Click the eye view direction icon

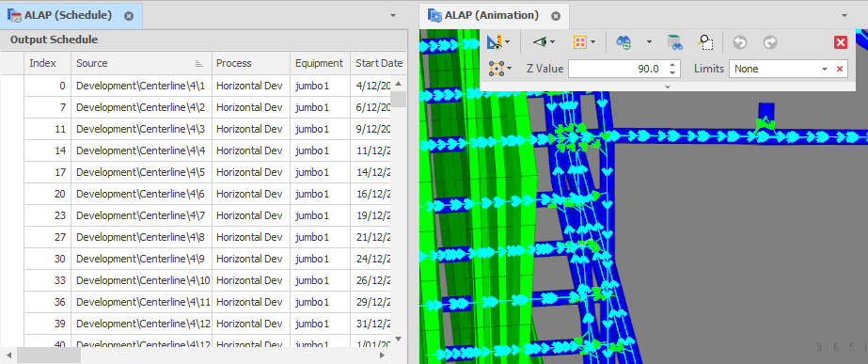[x=540, y=41]
